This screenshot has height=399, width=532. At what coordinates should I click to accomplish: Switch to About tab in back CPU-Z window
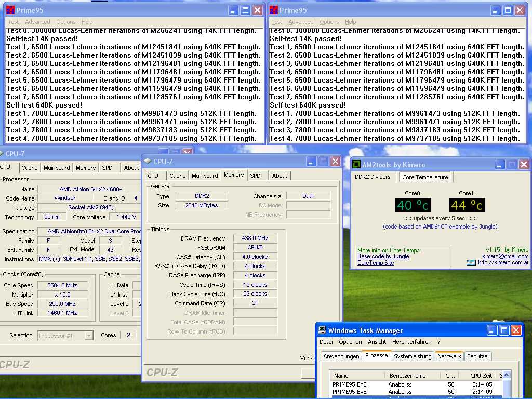(x=131, y=168)
